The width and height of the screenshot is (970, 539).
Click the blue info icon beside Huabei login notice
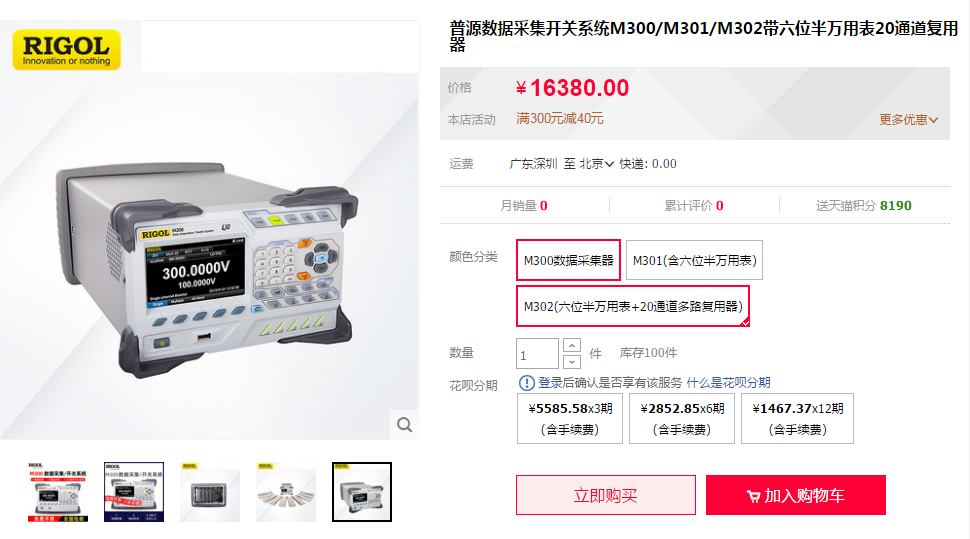[x=526, y=383]
